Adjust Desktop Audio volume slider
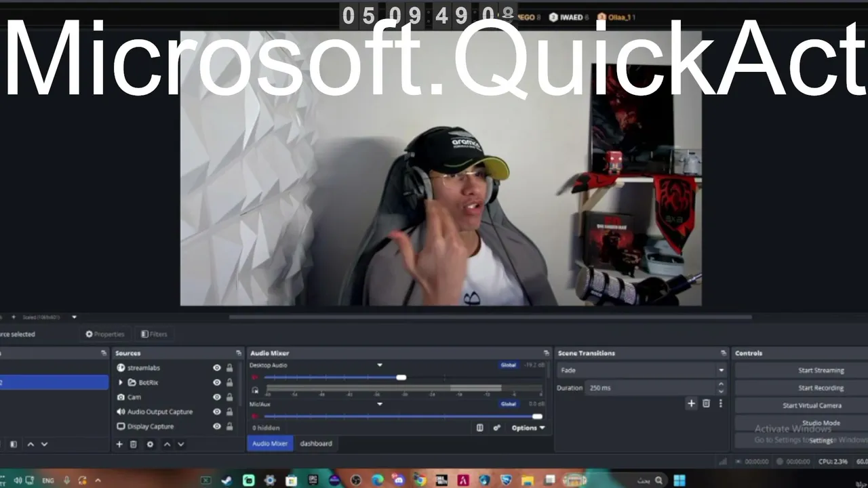Screen dimensions: 868x488 pos(401,378)
